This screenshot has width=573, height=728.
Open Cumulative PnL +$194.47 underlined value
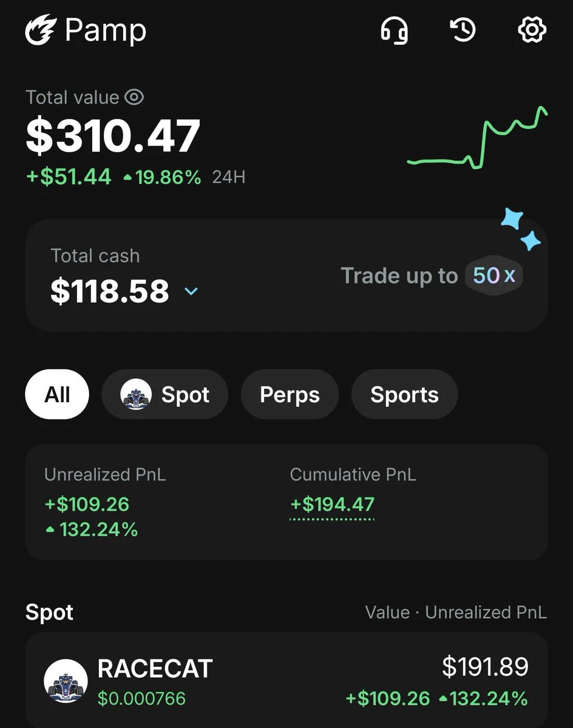(x=332, y=505)
